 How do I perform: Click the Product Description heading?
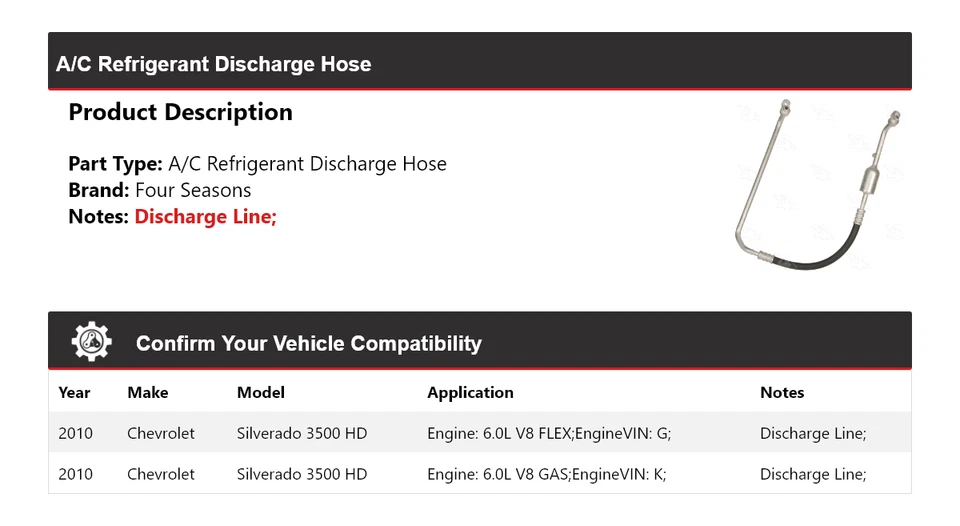pos(181,112)
